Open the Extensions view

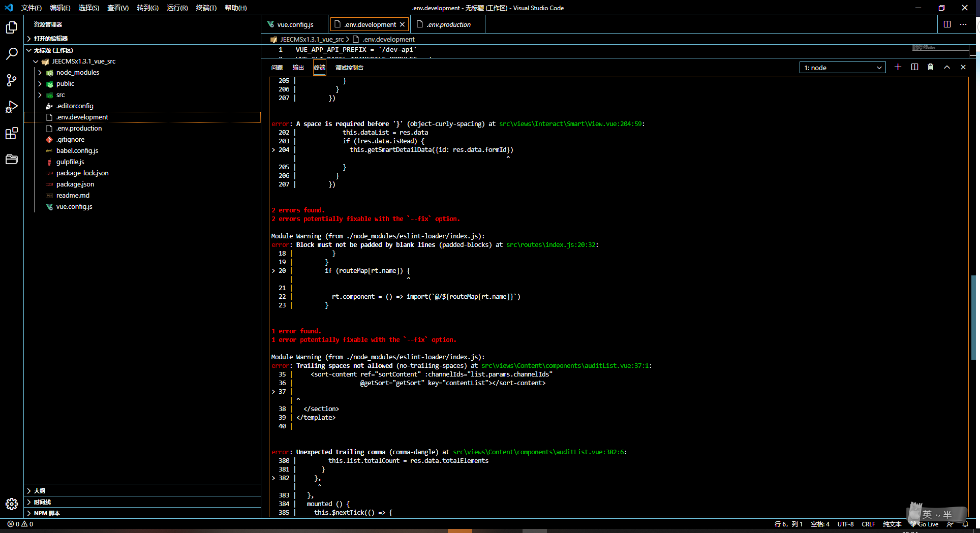[12, 134]
